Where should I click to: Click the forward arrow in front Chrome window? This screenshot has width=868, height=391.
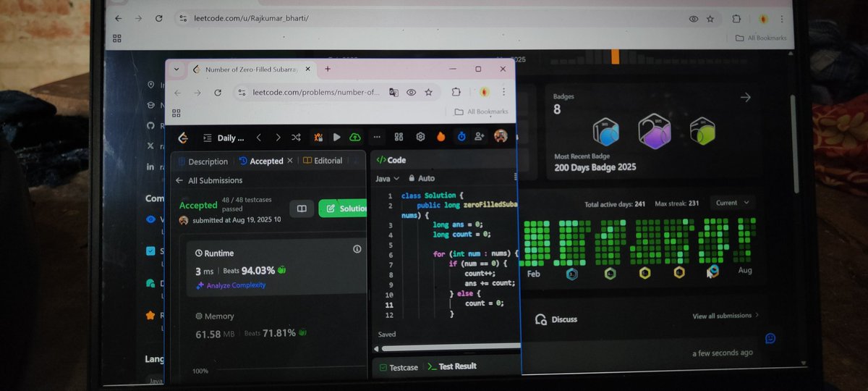pos(197,93)
